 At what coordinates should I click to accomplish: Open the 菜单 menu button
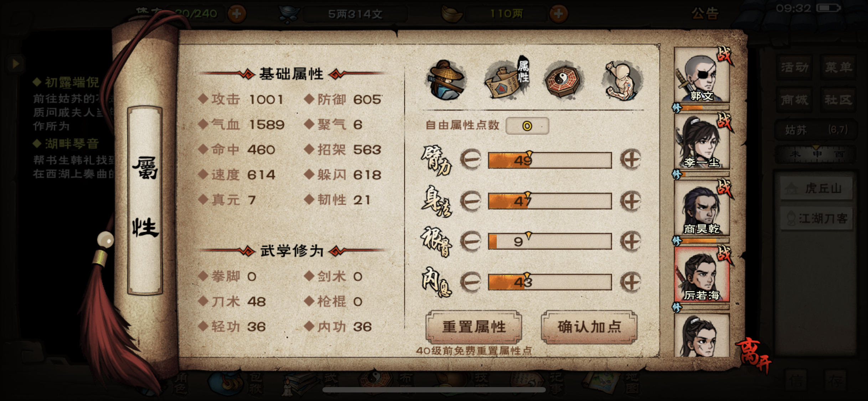[838, 67]
